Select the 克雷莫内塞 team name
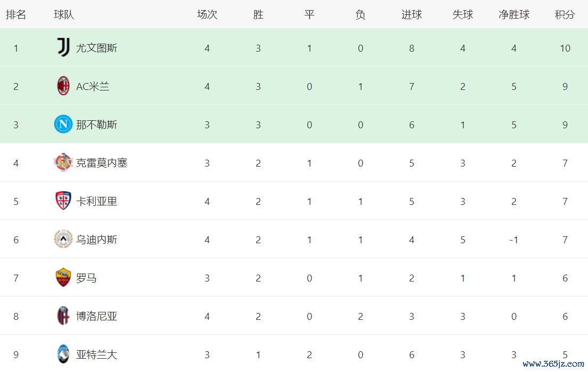 (102, 163)
